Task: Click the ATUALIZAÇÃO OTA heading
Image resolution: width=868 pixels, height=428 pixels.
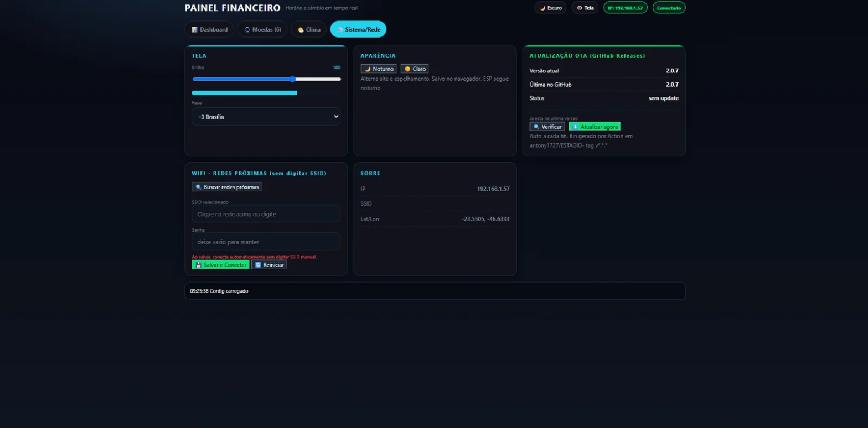Action: coord(587,55)
